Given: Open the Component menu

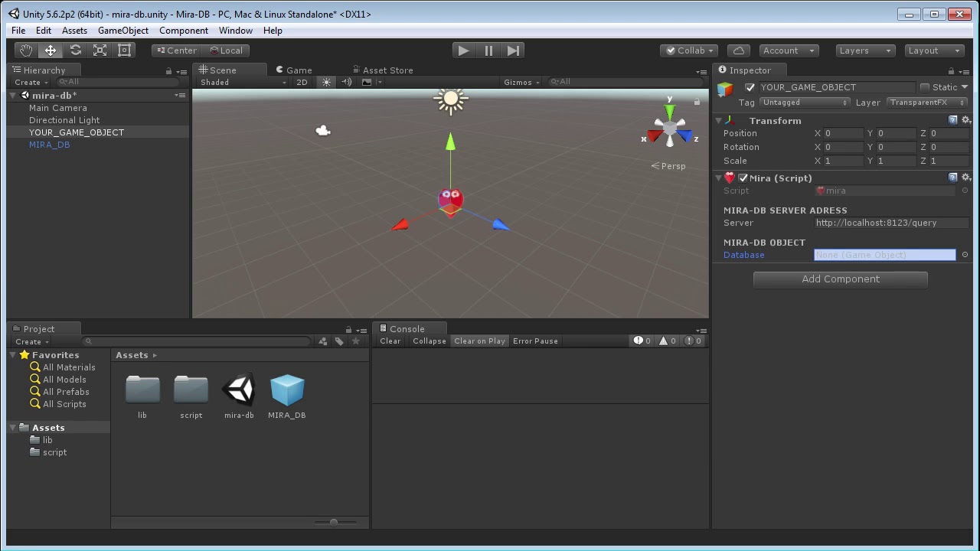Looking at the screenshot, I should (x=183, y=31).
